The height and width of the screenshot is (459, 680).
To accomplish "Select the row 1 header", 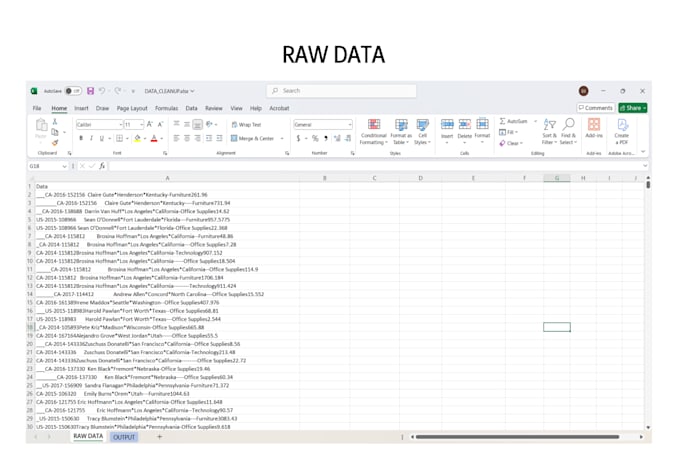I will point(30,186).
